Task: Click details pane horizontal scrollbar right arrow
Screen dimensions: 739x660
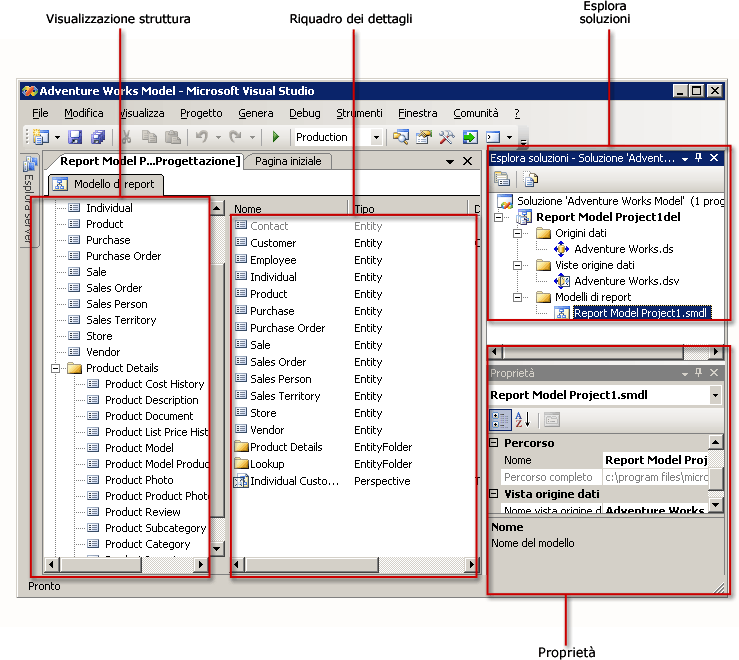Action: point(470,564)
